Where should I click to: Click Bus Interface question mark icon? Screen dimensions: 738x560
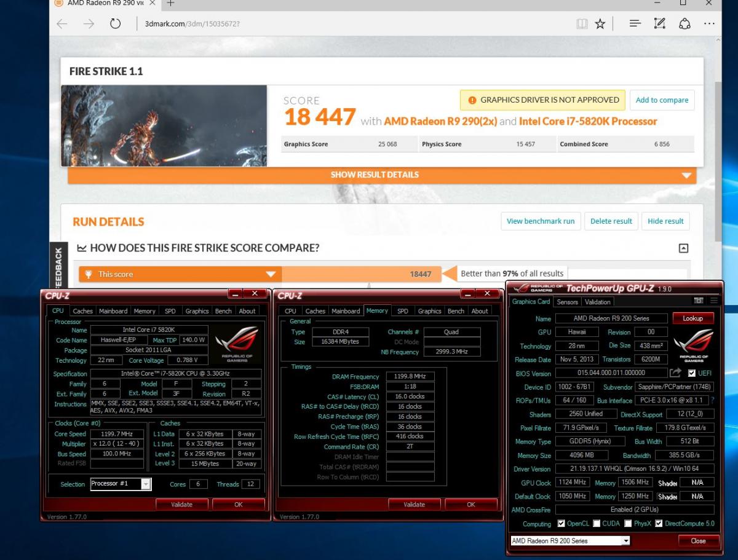(x=713, y=400)
